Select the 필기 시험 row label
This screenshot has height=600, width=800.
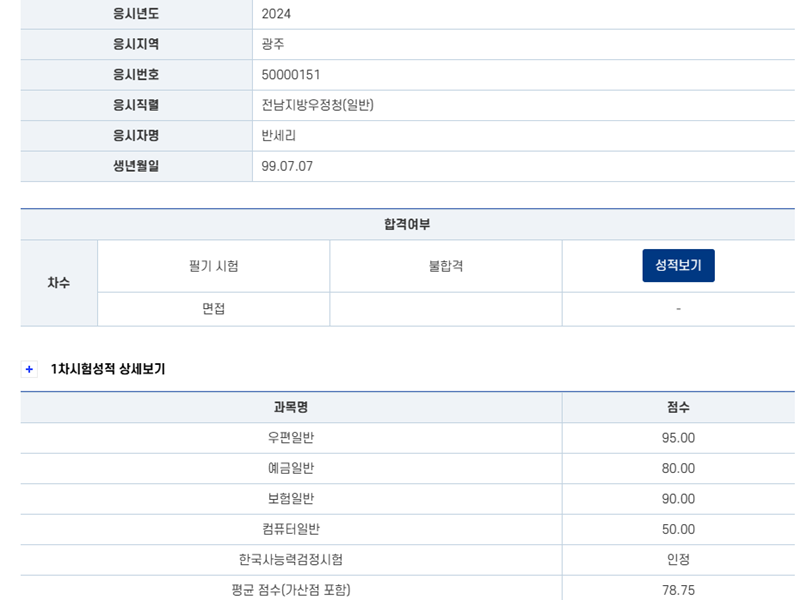(213, 266)
